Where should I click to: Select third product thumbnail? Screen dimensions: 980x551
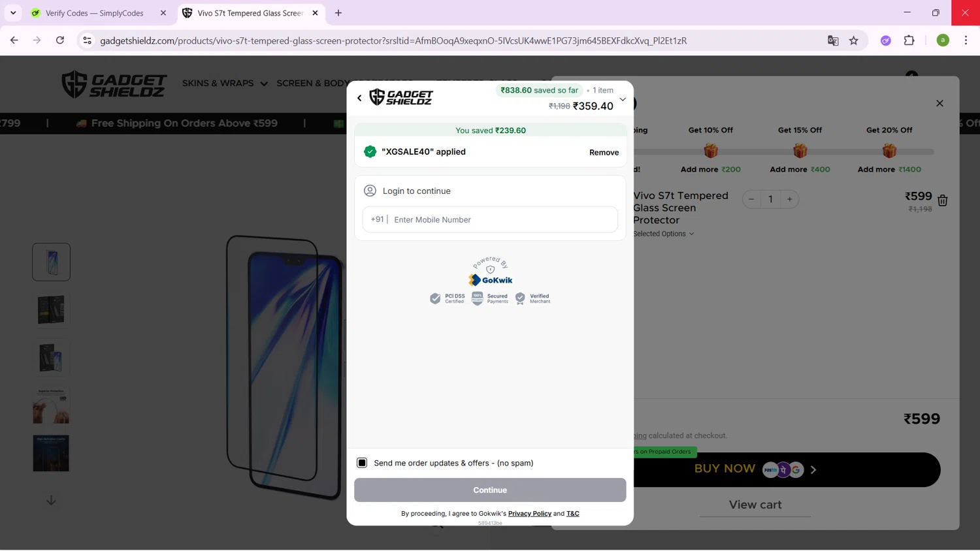[51, 358]
